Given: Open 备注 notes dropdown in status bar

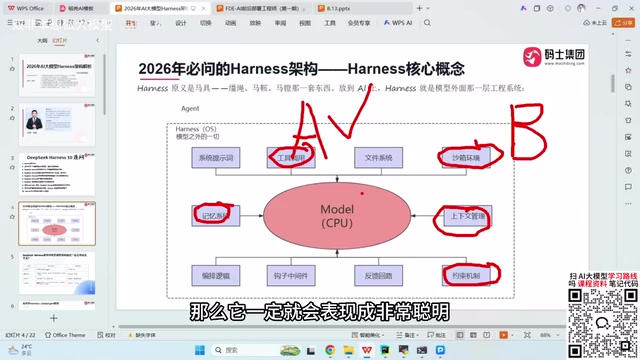Looking at the screenshot, I should click(407, 335).
